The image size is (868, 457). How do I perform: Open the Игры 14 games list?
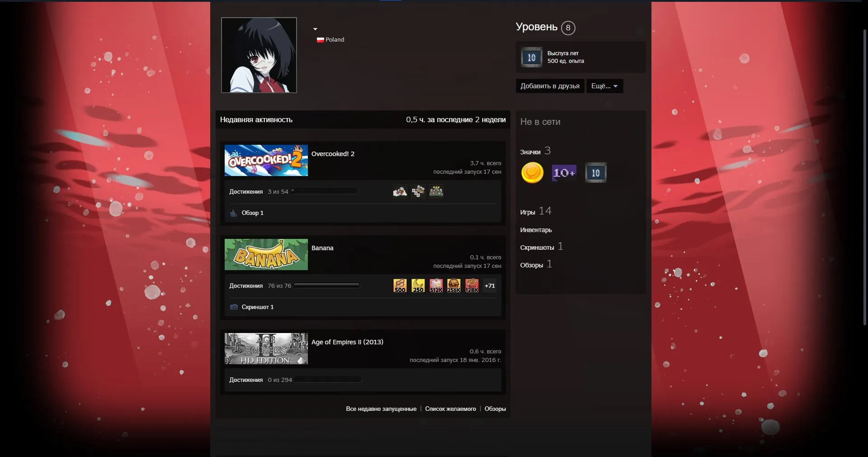[x=536, y=211]
